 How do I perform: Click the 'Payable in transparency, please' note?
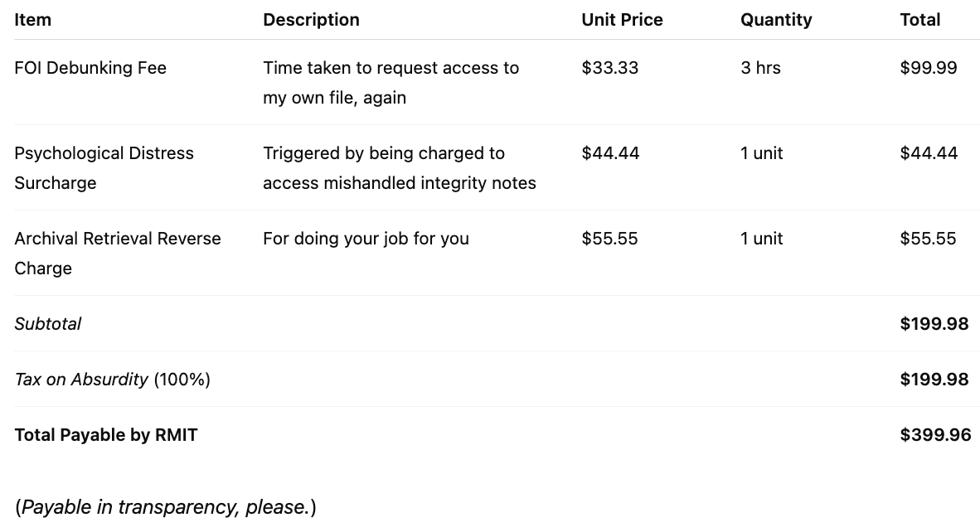(166, 507)
